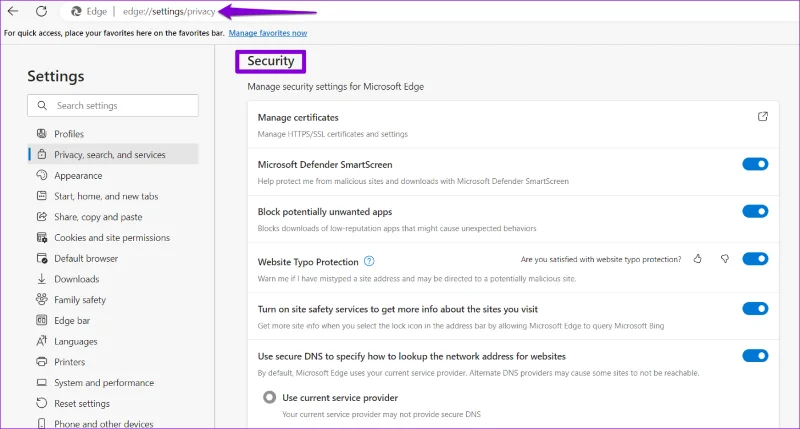Click the Family safety icon
The image size is (800, 429).
coord(42,299)
